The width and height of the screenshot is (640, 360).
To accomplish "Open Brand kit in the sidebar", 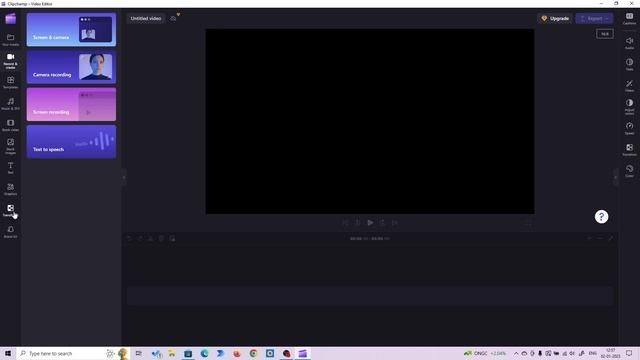I will [11, 232].
